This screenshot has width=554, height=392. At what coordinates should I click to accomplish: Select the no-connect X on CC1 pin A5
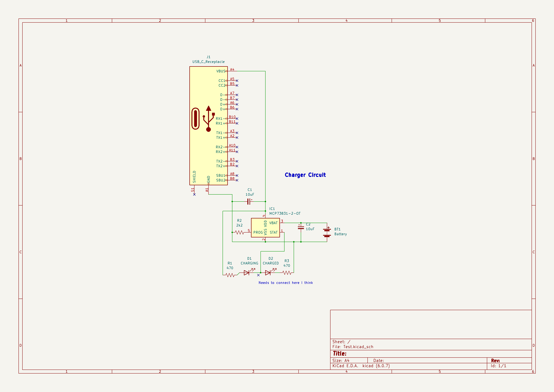point(237,81)
